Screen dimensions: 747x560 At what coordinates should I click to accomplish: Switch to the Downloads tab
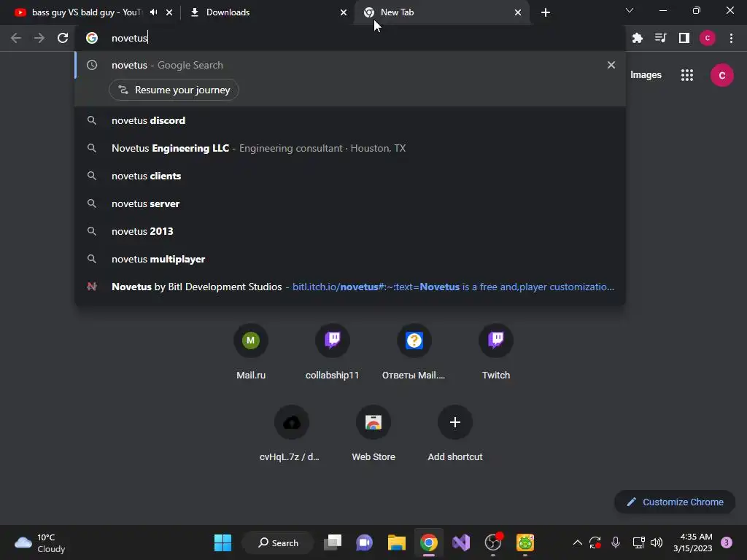(x=267, y=12)
